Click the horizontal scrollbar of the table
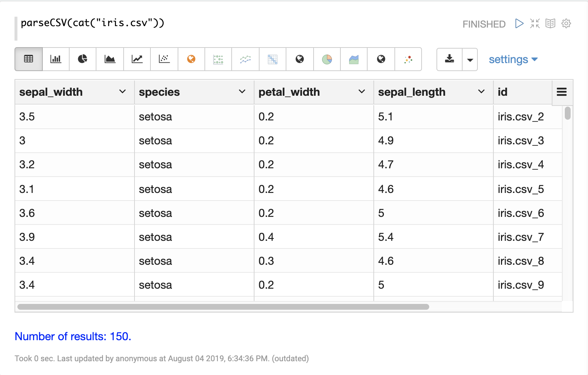Image resolution: width=588 pixels, height=375 pixels. [223, 307]
